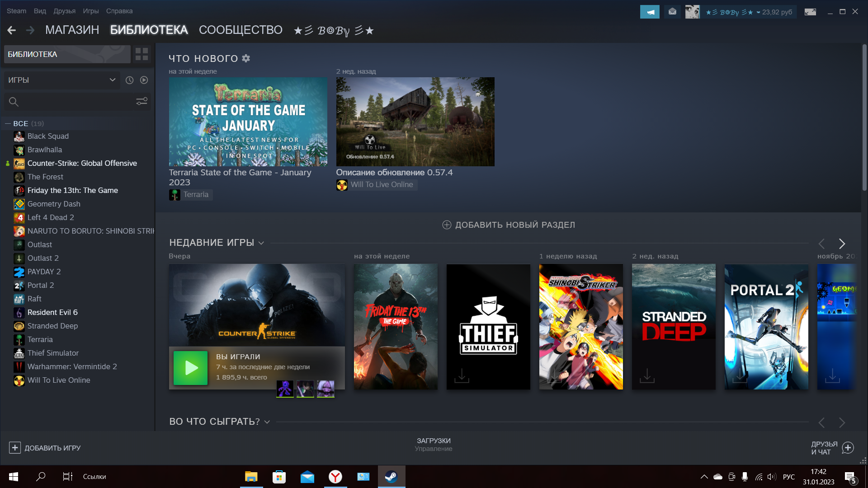
Task: Open Описание обновление 0.57.4 news link
Action: coord(394,173)
